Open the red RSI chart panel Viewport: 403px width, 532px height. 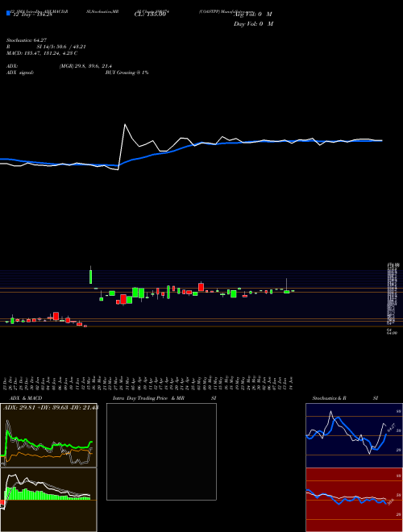click(354, 500)
